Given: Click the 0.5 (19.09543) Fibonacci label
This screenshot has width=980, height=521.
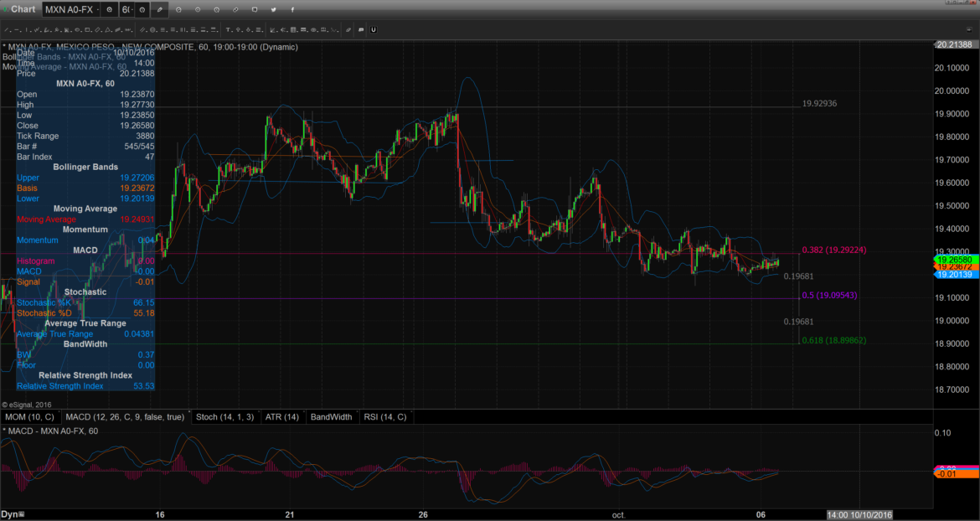Looking at the screenshot, I should [829, 295].
